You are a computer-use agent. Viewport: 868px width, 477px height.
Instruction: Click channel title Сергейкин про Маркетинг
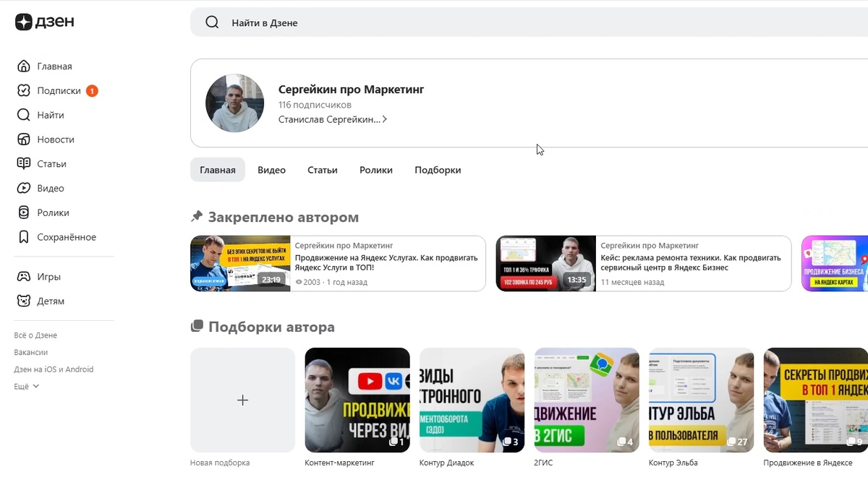[x=351, y=90]
